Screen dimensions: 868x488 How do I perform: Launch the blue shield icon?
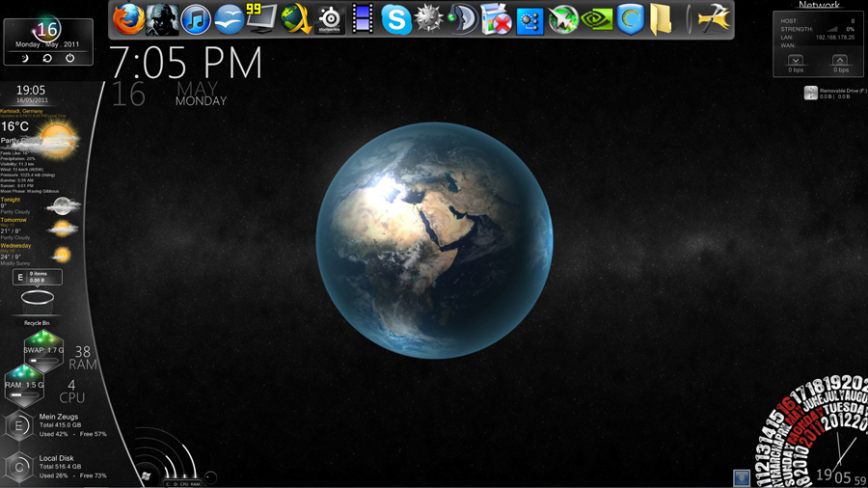[x=630, y=19]
